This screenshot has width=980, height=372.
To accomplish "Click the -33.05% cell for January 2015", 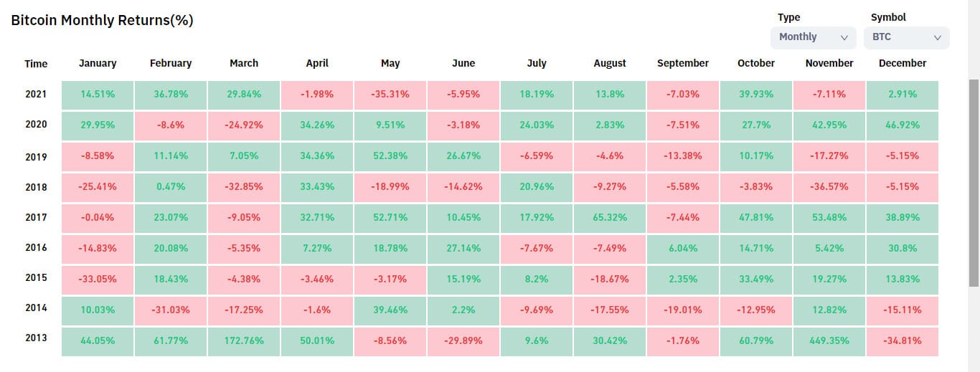I will tap(98, 279).
